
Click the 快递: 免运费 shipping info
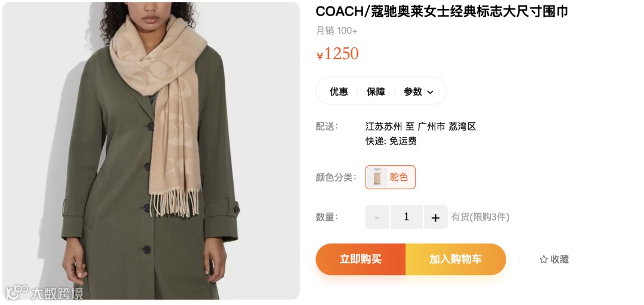(391, 141)
